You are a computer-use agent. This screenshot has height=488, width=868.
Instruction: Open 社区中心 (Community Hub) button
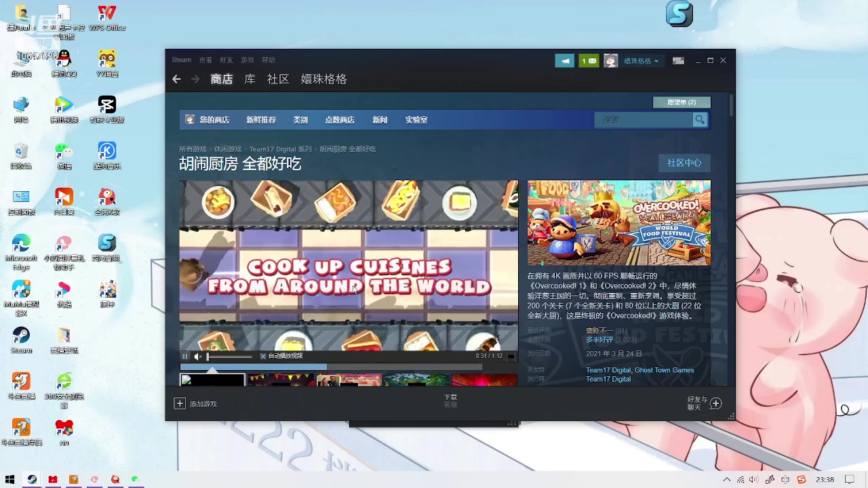click(x=684, y=163)
